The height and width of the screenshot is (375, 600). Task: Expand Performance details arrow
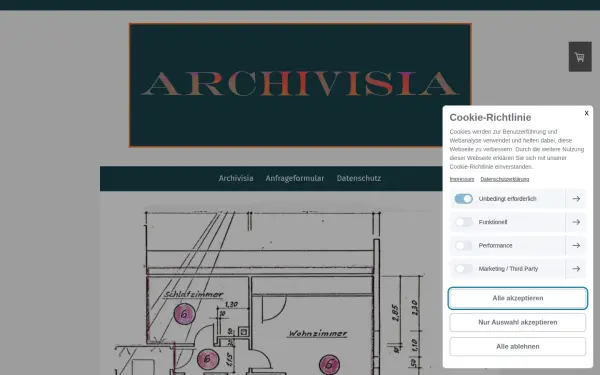pos(576,245)
